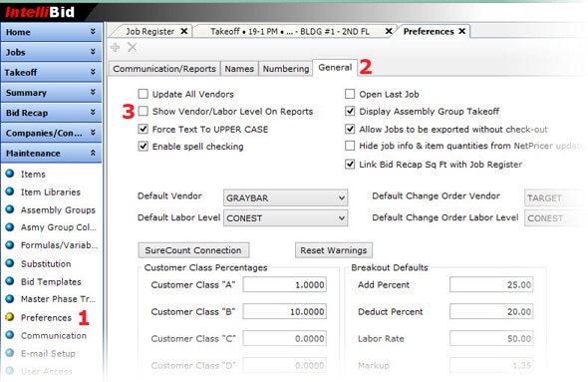Toggle Allow Jobs exported without check-out
Viewport: 588px width, 382px height.
tap(350, 129)
